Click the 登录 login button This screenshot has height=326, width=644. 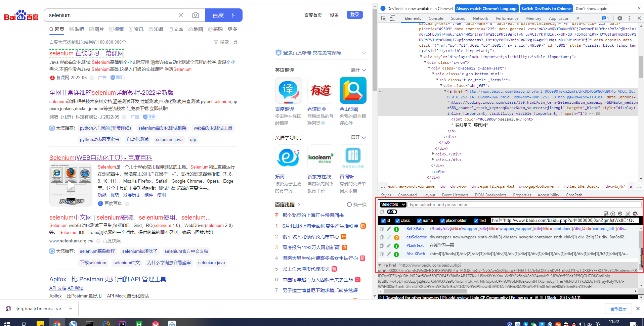[x=355, y=15]
